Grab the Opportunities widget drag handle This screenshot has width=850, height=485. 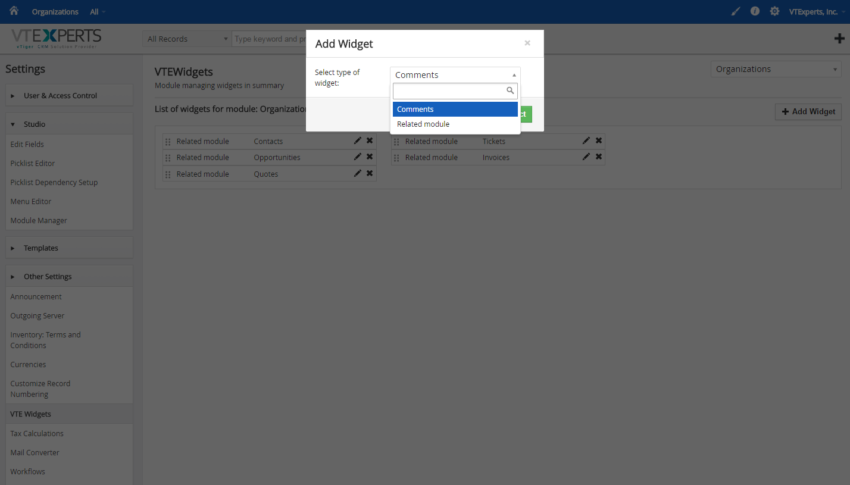click(x=168, y=158)
